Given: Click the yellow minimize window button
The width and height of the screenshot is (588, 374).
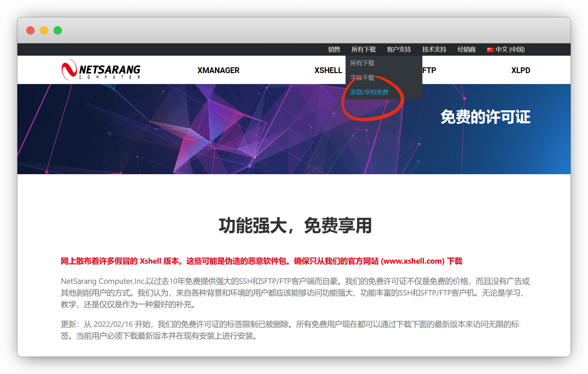Looking at the screenshot, I should tap(44, 30).
